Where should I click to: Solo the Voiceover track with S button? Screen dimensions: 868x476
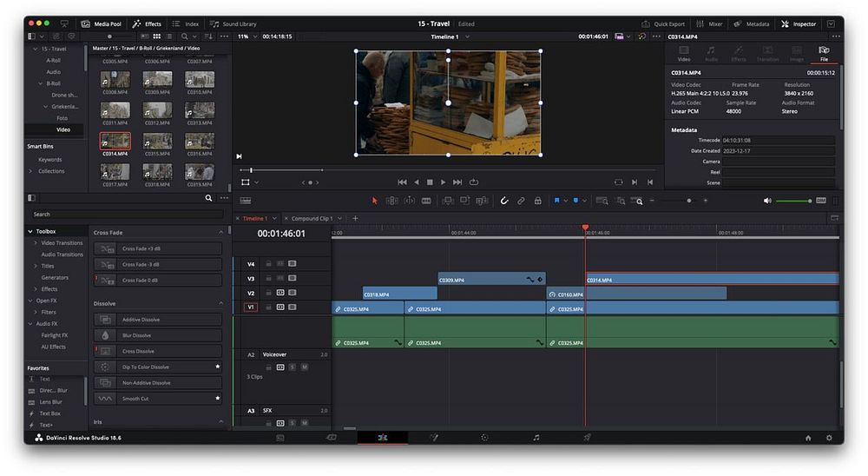[x=293, y=367]
